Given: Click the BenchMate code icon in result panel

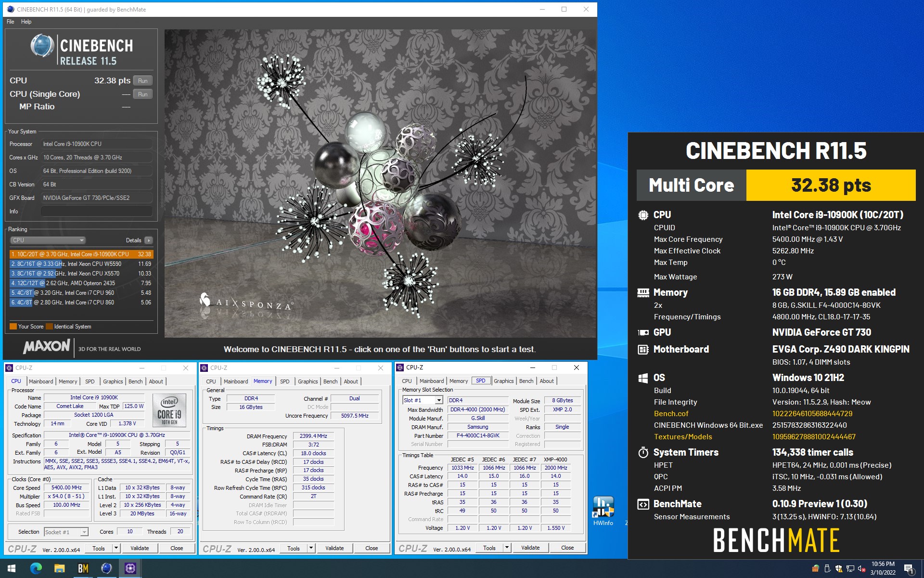Looking at the screenshot, I should click(x=643, y=504).
